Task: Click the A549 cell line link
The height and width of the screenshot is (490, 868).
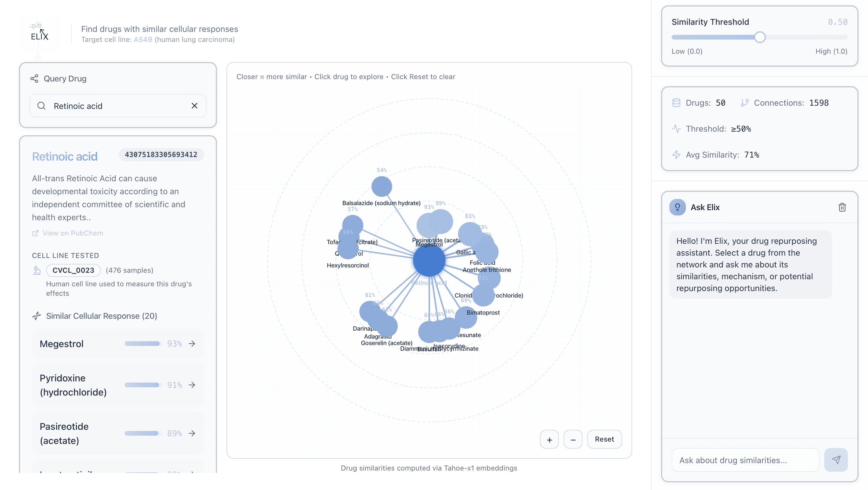Action: click(143, 40)
